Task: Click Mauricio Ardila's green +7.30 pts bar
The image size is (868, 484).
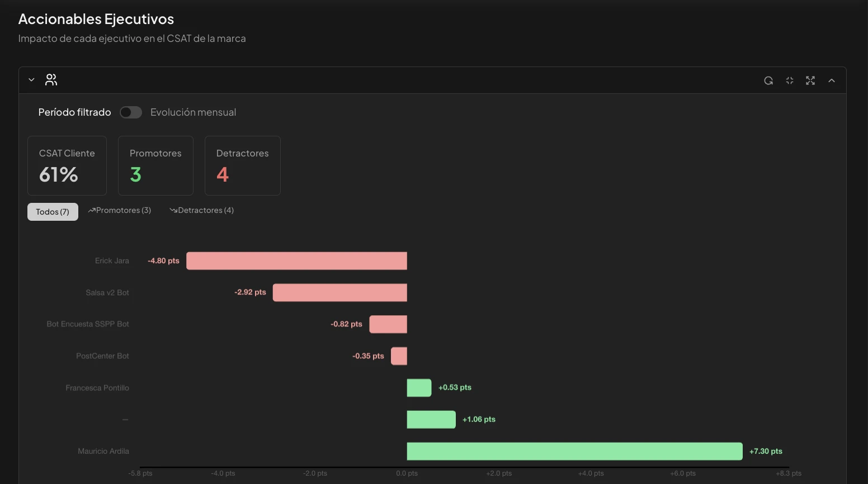Action: [574, 452]
